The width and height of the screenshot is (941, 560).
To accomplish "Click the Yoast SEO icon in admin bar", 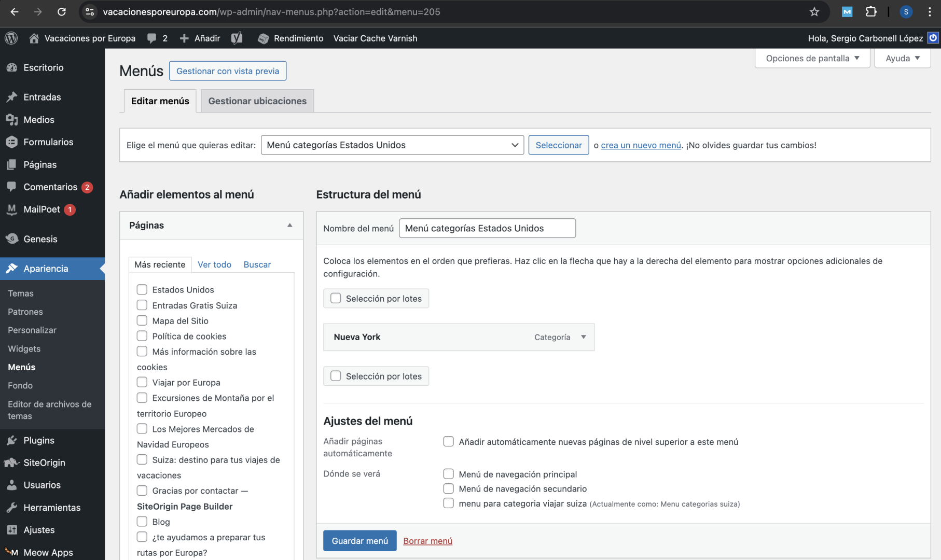I will point(237,38).
